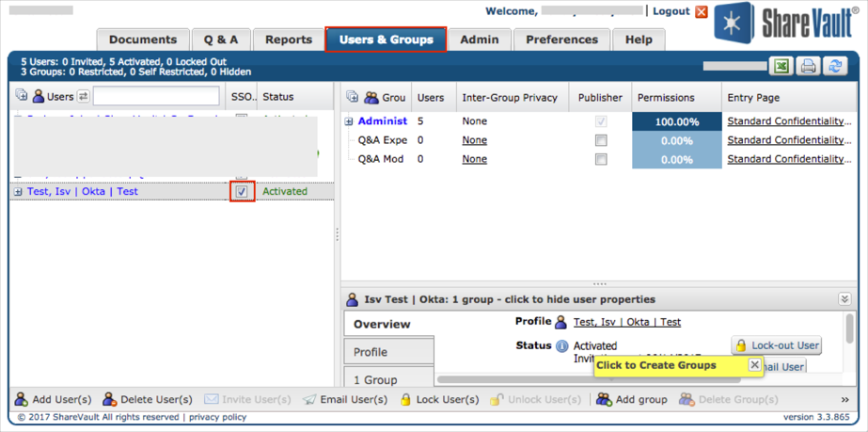Click the printer icon

tap(808, 66)
